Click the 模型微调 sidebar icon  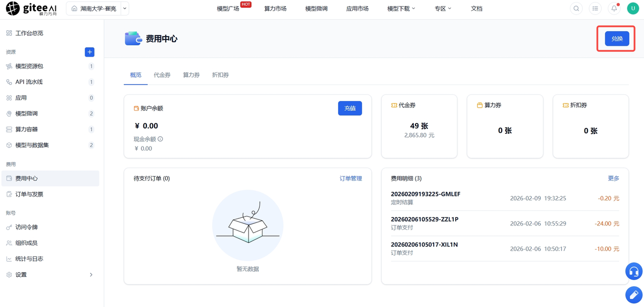(x=9, y=114)
